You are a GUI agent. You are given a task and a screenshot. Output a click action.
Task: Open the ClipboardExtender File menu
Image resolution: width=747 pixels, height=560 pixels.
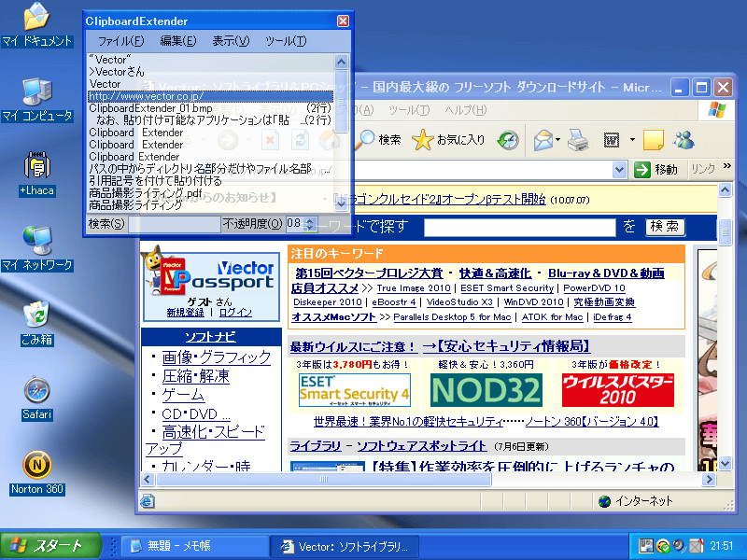pyautogui.click(x=121, y=41)
